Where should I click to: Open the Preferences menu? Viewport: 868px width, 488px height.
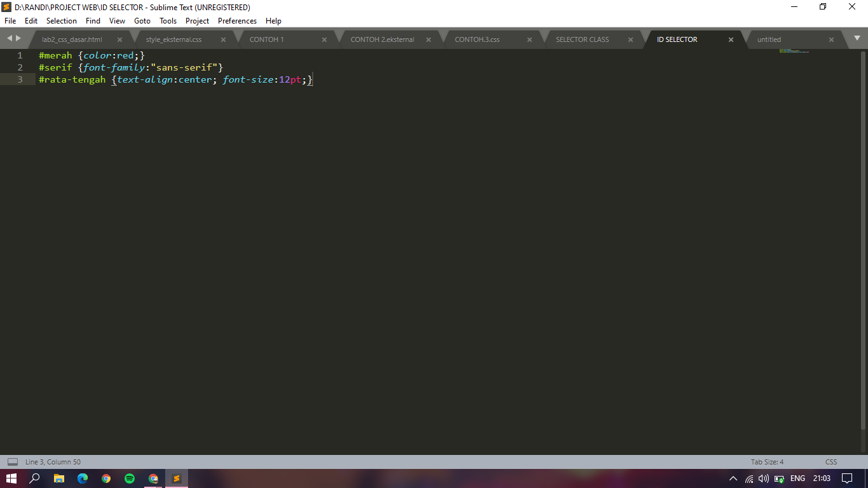pyautogui.click(x=236, y=20)
